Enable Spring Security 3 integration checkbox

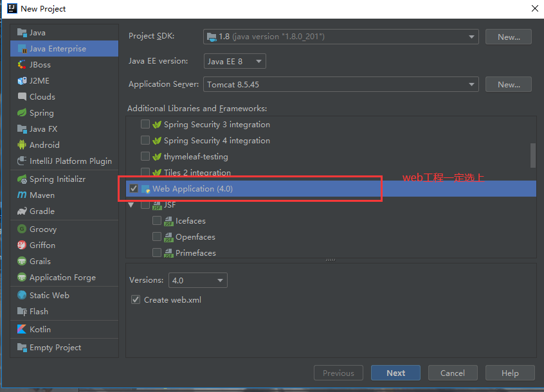(x=145, y=124)
